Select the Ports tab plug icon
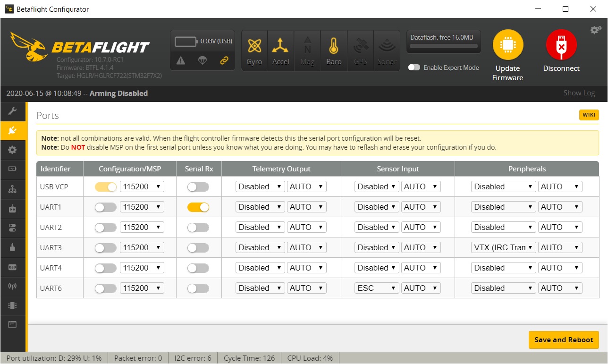This screenshot has width=608, height=364. point(12,130)
